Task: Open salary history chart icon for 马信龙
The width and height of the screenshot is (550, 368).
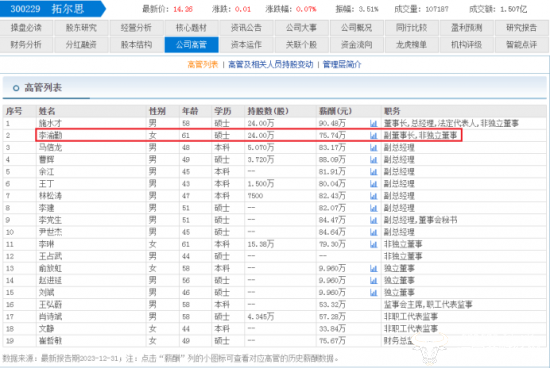Action: pos(373,148)
